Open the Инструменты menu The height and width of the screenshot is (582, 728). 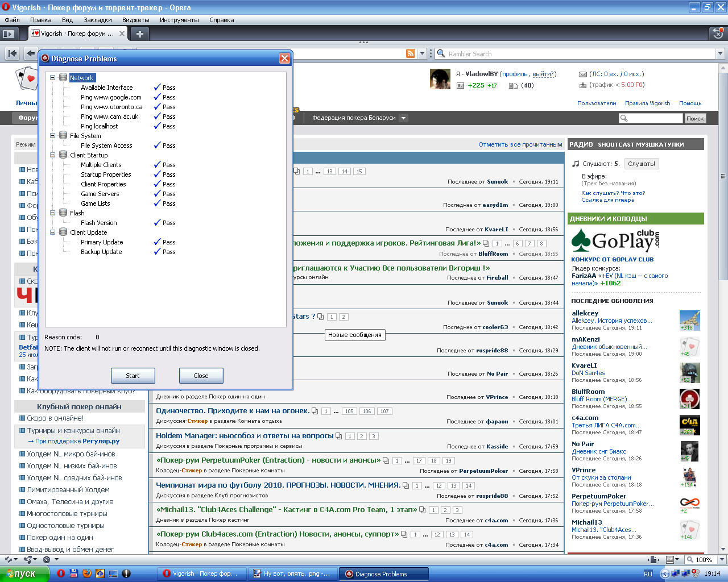pyautogui.click(x=179, y=20)
